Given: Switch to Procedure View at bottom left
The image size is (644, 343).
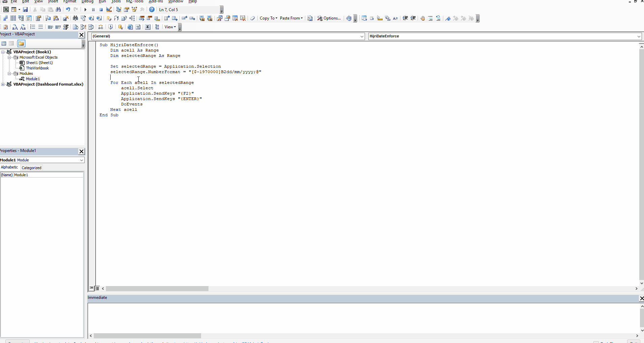Looking at the screenshot, I should click(91, 289).
